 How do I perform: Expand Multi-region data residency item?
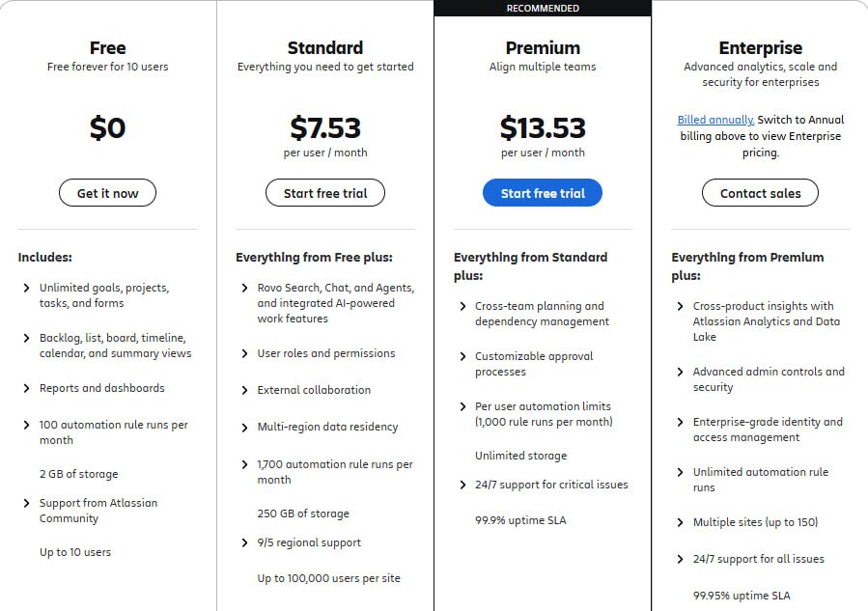coord(245,427)
